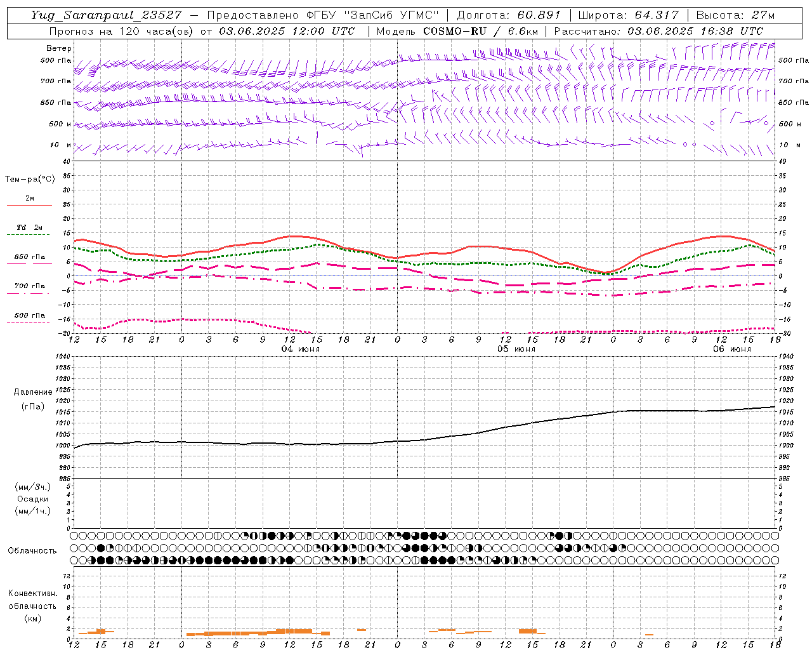Click the '10 м' wind level label on left

[61, 145]
